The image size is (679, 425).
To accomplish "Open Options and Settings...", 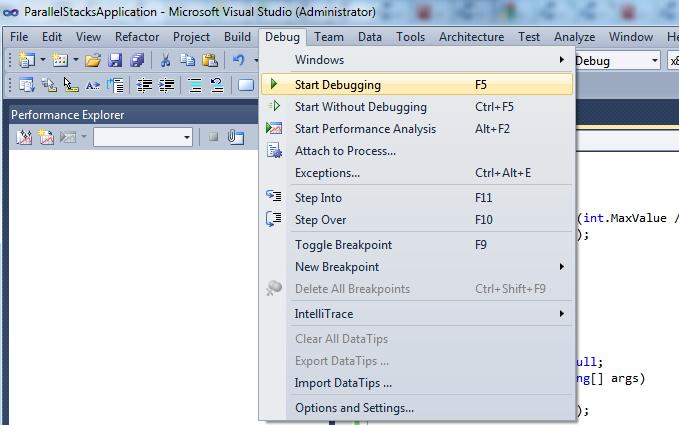I will (x=417, y=408).
